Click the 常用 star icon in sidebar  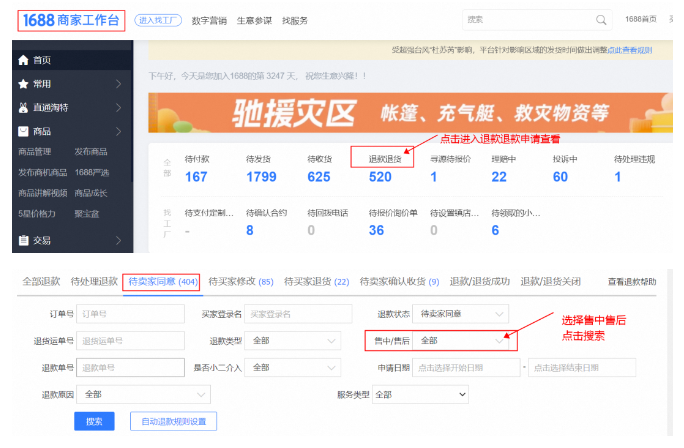[x=24, y=84]
